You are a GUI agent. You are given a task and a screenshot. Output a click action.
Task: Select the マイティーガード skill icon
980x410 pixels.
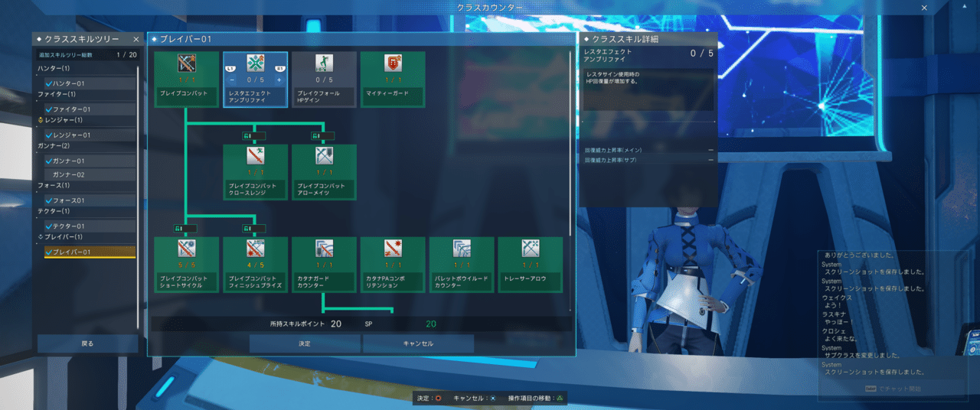tap(393, 63)
